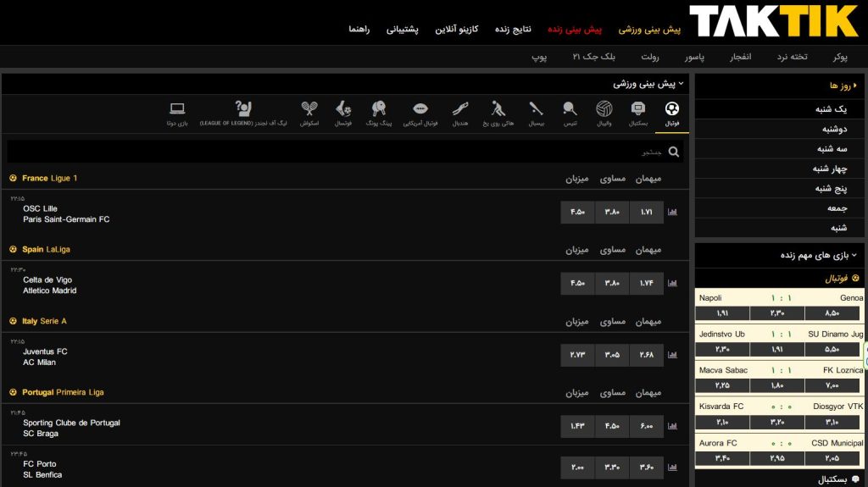Open the بلک جک ۲۱ blackjack link
868x487 pixels.
(x=593, y=57)
